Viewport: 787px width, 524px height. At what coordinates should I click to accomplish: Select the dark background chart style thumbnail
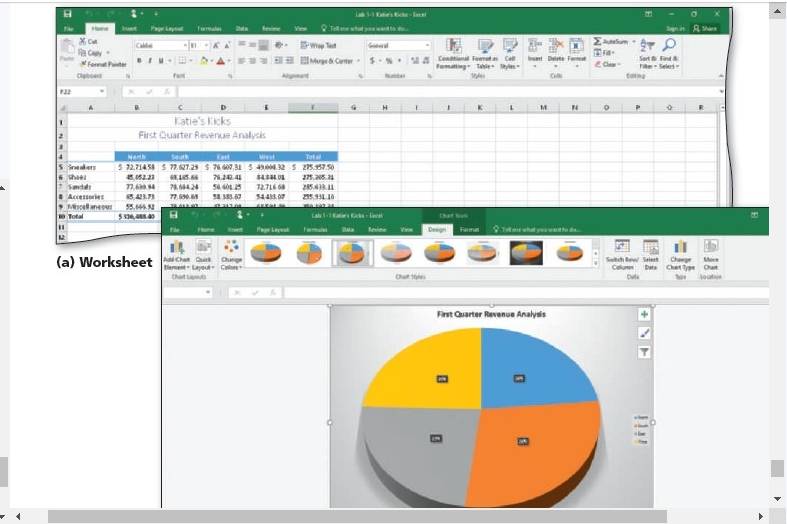pos(526,252)
